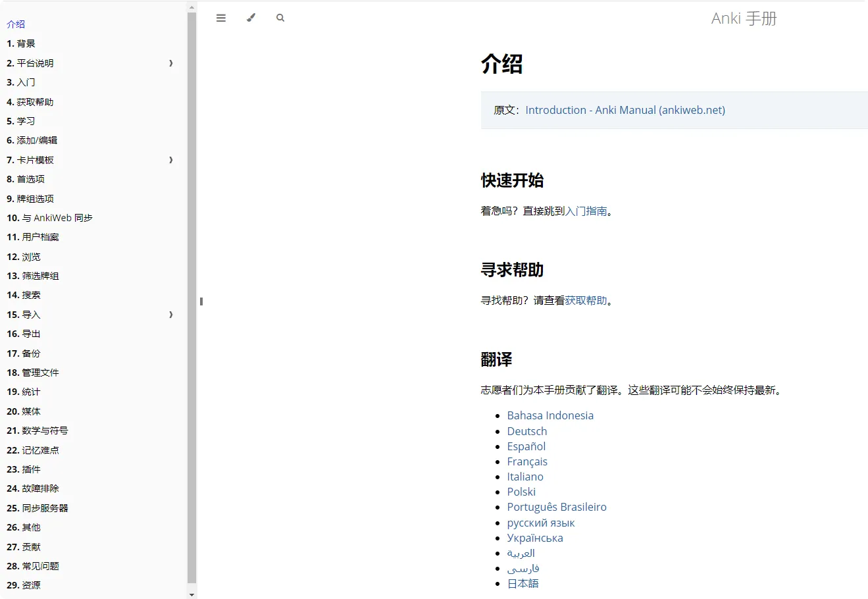Viewport: 868px width, 599px height.
Task: Follow the 入门指南 link
Action: pos(586,211)
